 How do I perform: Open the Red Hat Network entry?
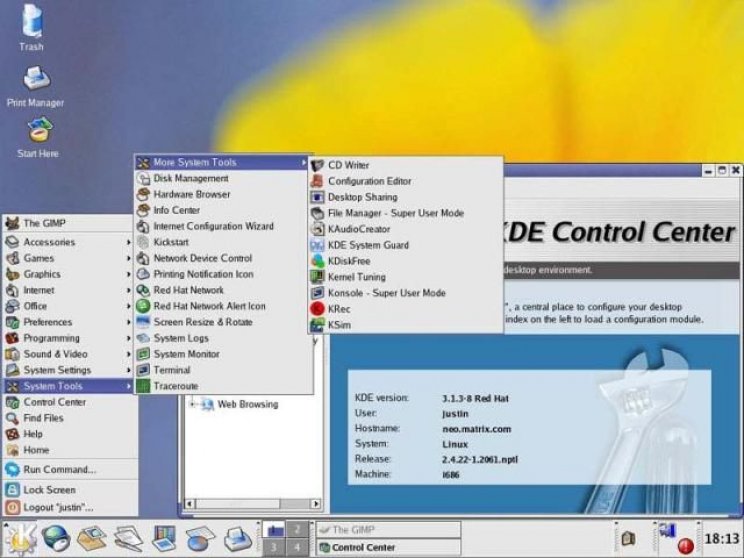223,290
